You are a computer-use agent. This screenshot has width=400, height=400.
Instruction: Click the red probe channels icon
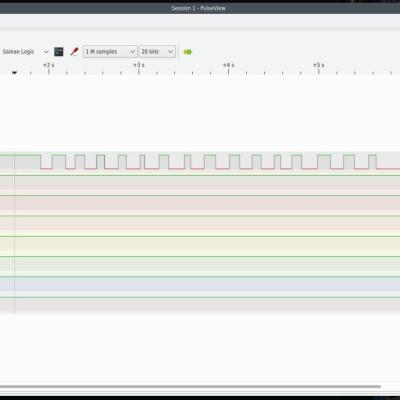[x=74, y=52]
